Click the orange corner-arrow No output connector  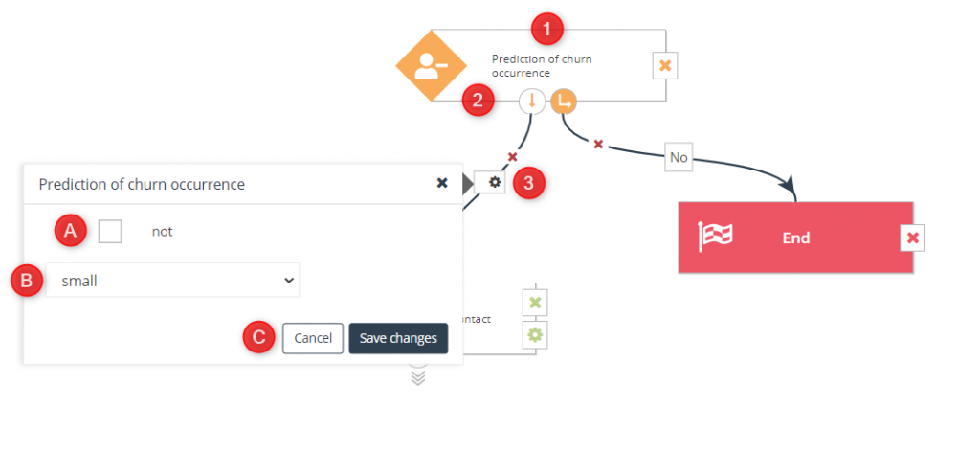pos(563,102)
